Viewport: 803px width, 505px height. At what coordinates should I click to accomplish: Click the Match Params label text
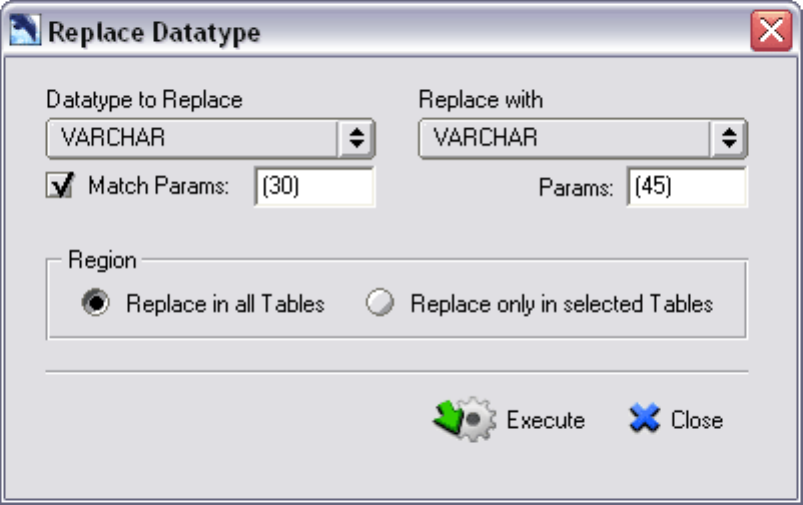[x=158, y=185]
